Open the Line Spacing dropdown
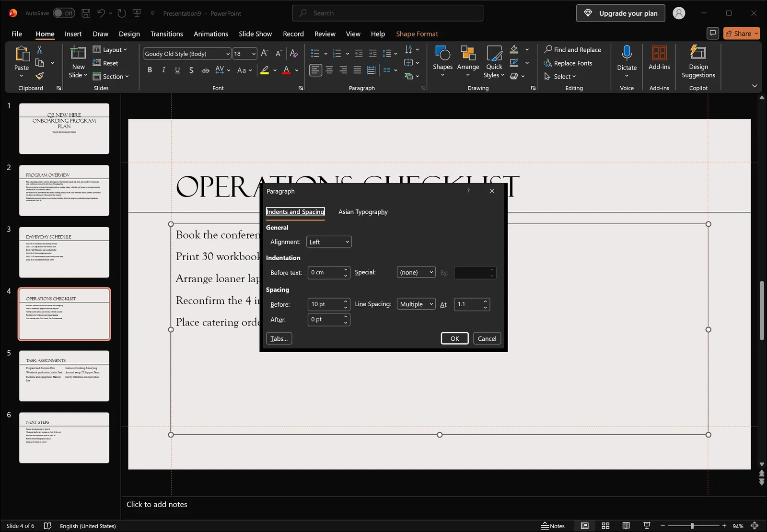The height and width of the screenshot is (532, 767). (416, 304)
